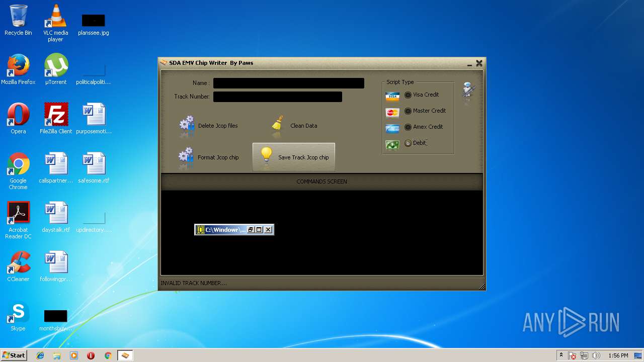644x362 pixels.
Task: Click the Amex card logo icon
Action: tap(392, 128)
